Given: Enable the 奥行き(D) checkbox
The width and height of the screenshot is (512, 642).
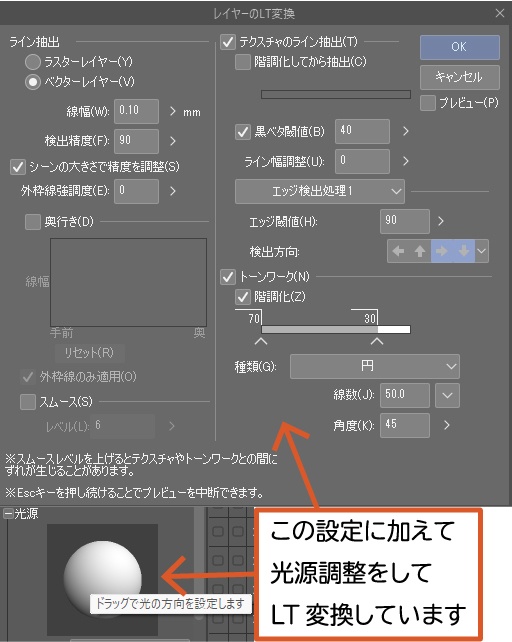Looking at the screenshot, I should click(x=33, y=222).
